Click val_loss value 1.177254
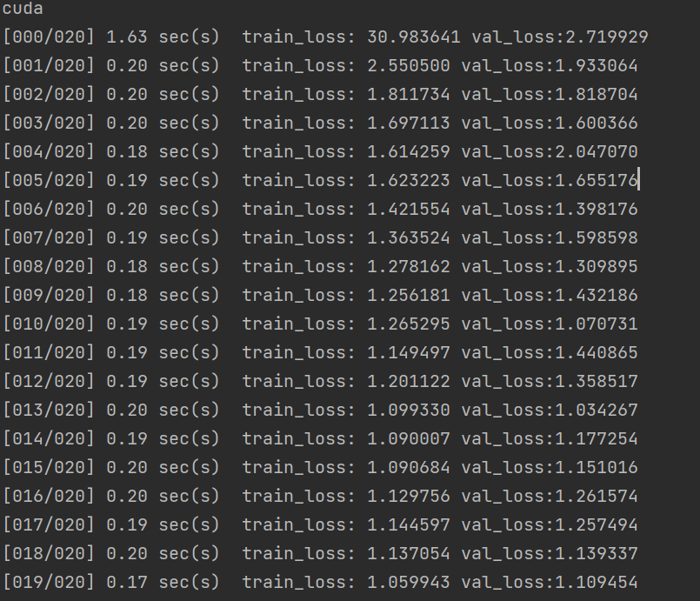The height and width of the screenshot is (601, 700). (x=597, y=438)
